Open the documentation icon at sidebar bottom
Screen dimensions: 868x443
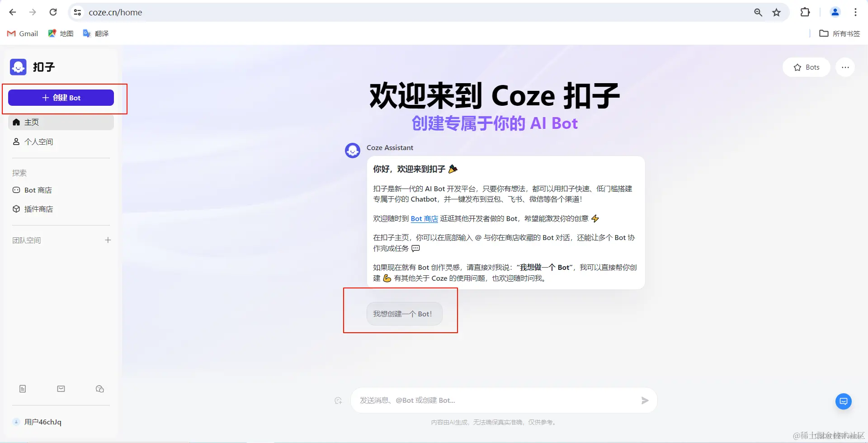(23, 389)
